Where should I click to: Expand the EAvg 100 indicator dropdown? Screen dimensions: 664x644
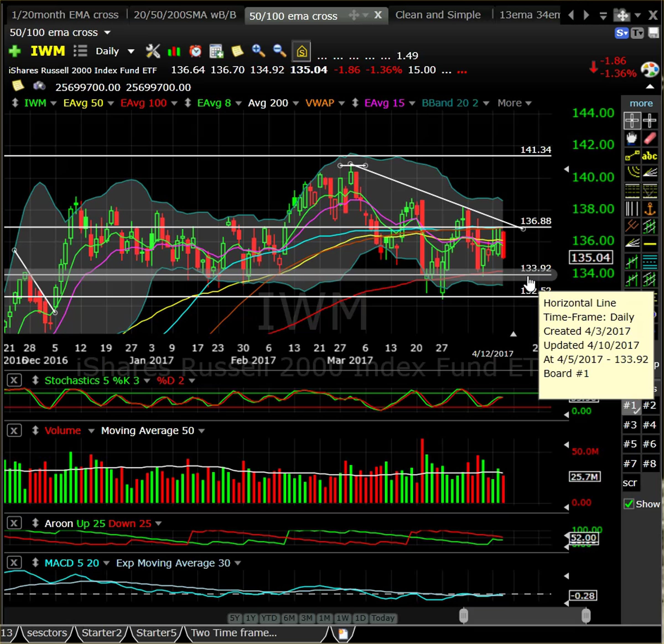click(x=174, y=103)
